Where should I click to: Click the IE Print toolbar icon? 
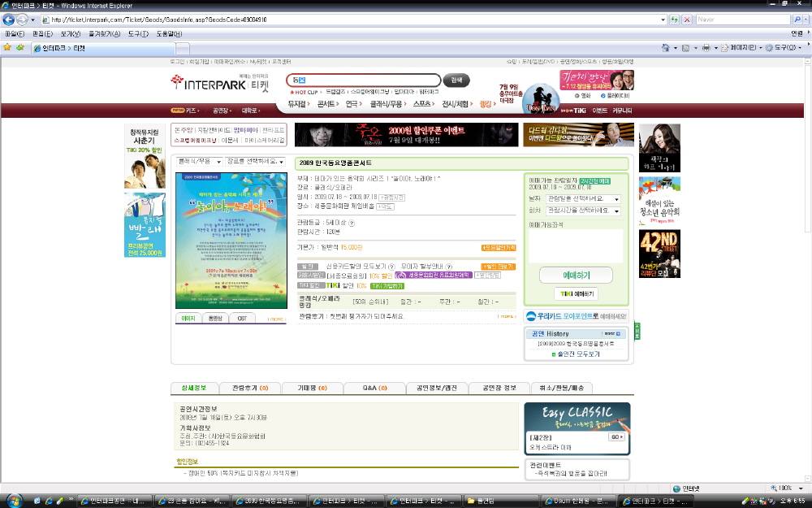point(706,48)
